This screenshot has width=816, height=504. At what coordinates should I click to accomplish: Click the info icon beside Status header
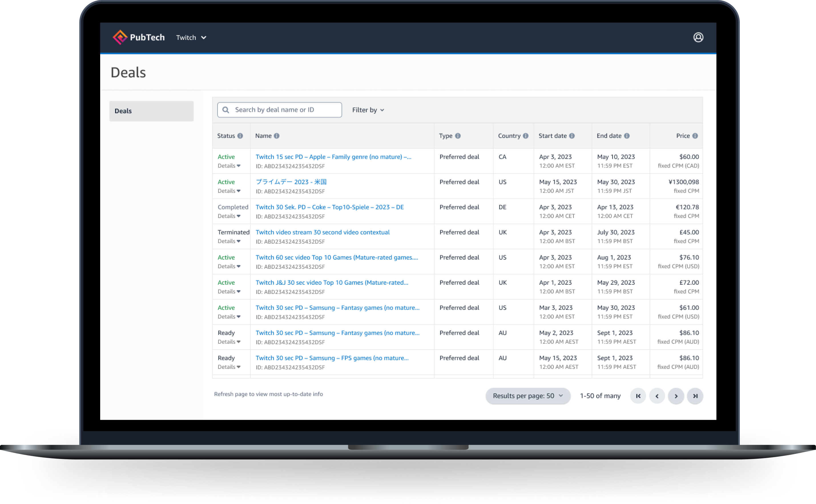240,136
